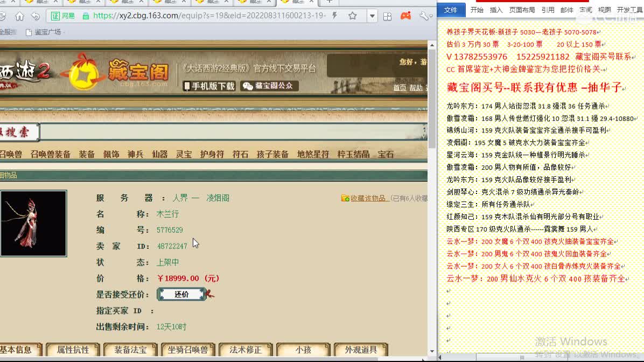Click the 凌烟阁: 195 女魔 line in Word
The image size is (644, 362).
pyautogui.click(x=516, y=143)
